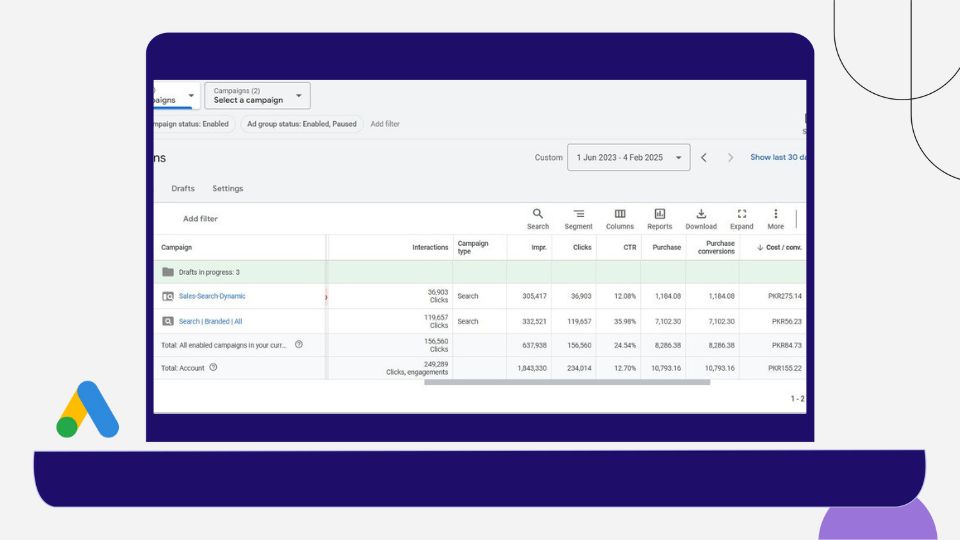Click the Show last 30 days link

[778, 158]
